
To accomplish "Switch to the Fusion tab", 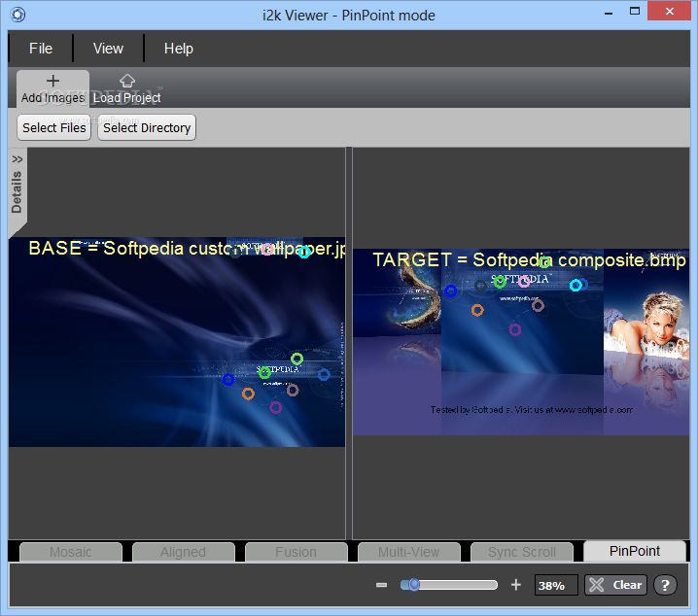I will (297, 552).
